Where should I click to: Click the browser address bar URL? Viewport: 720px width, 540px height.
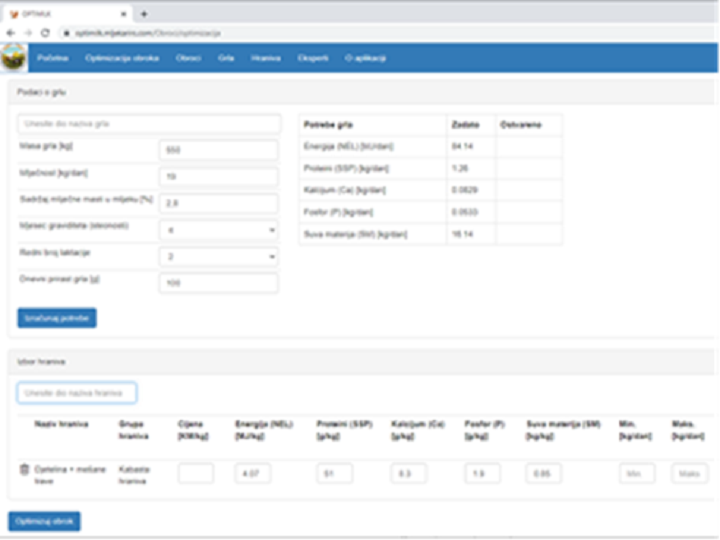click(x=148, y=33)
